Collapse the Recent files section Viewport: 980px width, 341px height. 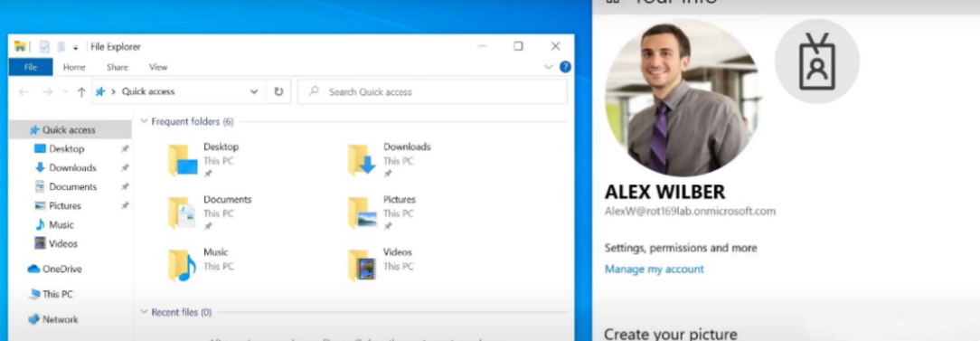pos(145,311)
